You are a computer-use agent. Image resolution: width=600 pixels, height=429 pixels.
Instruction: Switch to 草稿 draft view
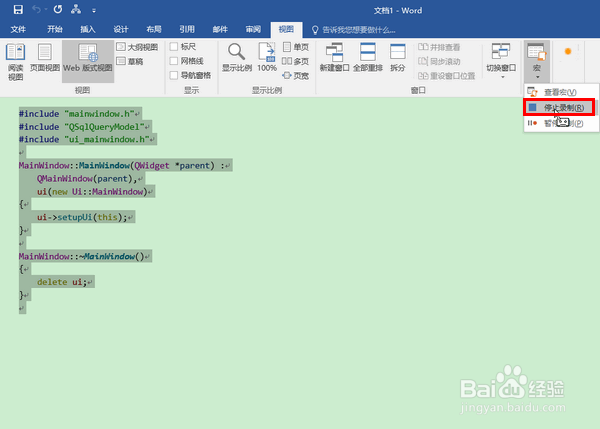(130, 61)
